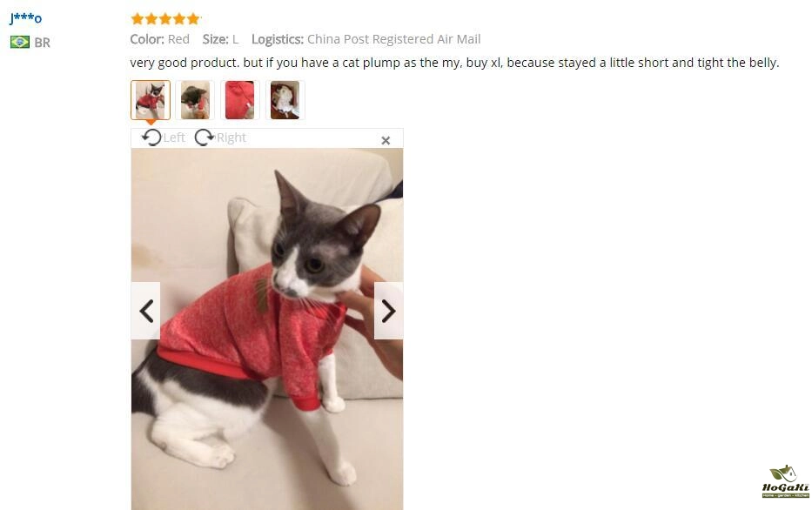The image size is (812, 510).
Task: Click the enlarged cat photo
Action: [x=267, y=329]
